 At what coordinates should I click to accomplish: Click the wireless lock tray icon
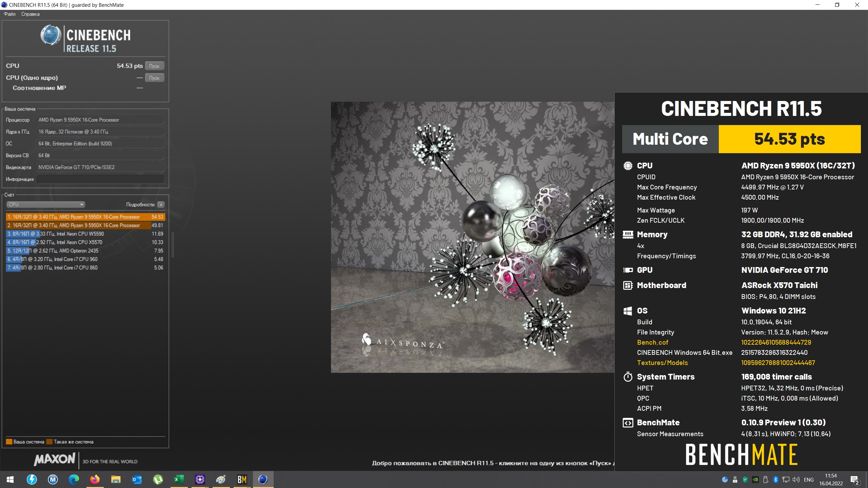tap(735, 480)
